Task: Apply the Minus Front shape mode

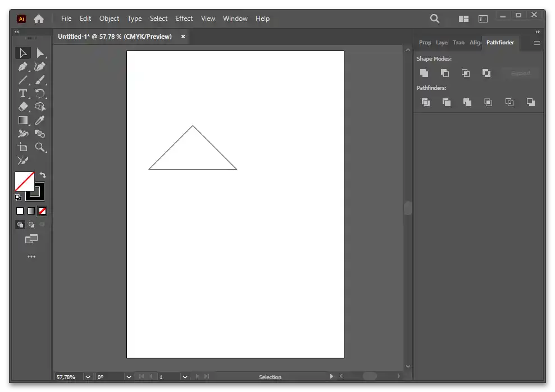Action: pos(445,73)
